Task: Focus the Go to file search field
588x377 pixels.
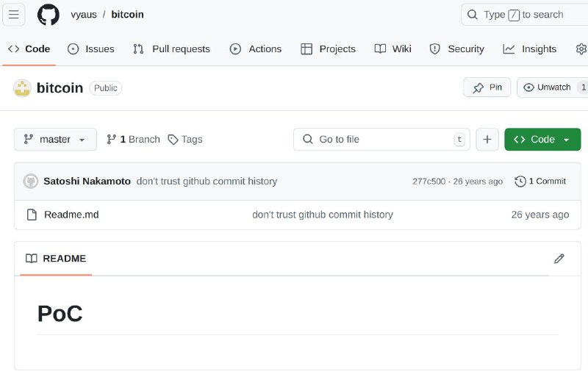Action: tap(381, 140)
